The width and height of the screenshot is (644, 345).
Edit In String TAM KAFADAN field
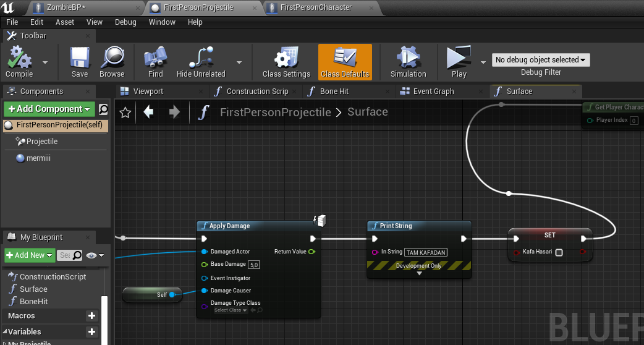coord(426,252)
